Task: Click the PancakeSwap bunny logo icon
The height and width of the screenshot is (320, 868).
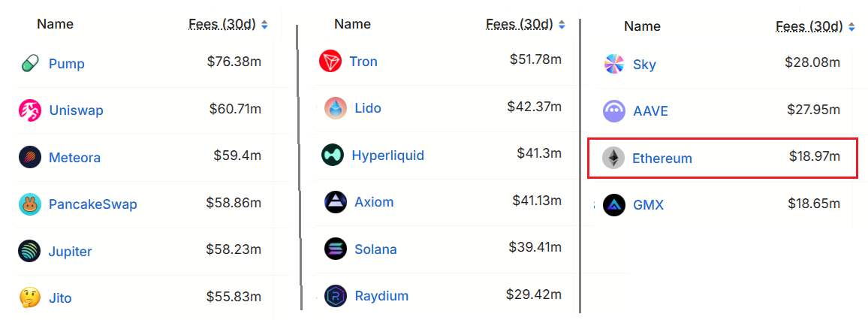Action: [29, 204]
